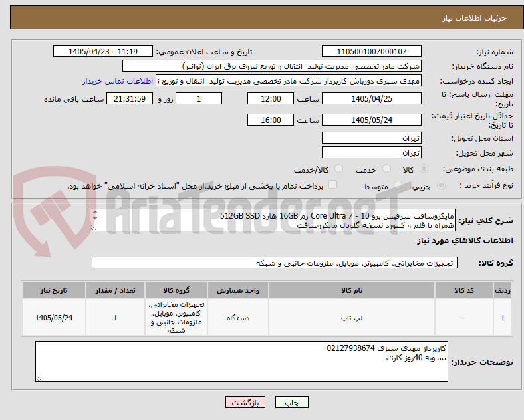The width and height of the screenshot is (524, 420).
Task: Click the announcement date field 1405/04/23 - 11:19
Action: pyautogui.click(x=103, y=51)
